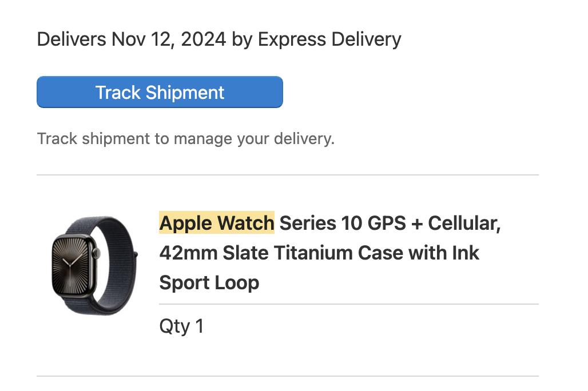Viewport: 588px width, 391px height.
Task: Click the divider above the product row
Action: (287, 175)
